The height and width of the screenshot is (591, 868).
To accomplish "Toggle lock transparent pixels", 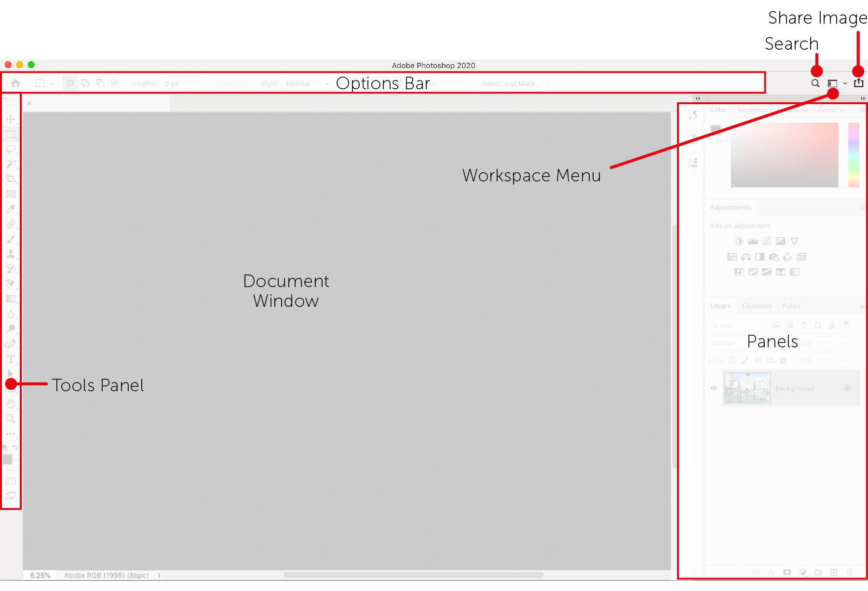I will (x=732, y=360).
